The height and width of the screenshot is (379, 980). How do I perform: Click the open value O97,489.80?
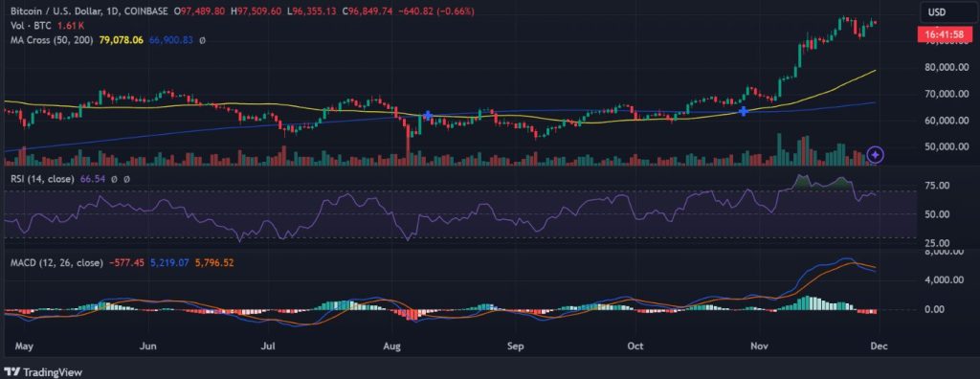(199, 11)
